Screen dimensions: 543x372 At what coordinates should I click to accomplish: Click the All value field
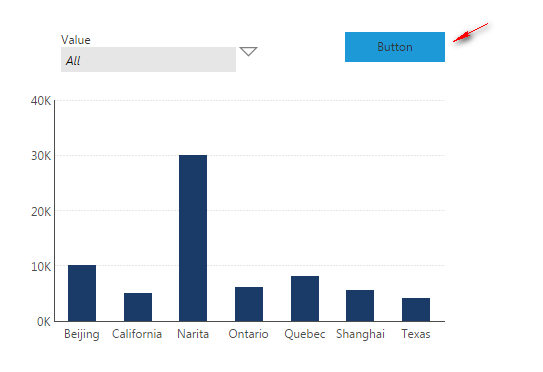(x=148, y=60)
